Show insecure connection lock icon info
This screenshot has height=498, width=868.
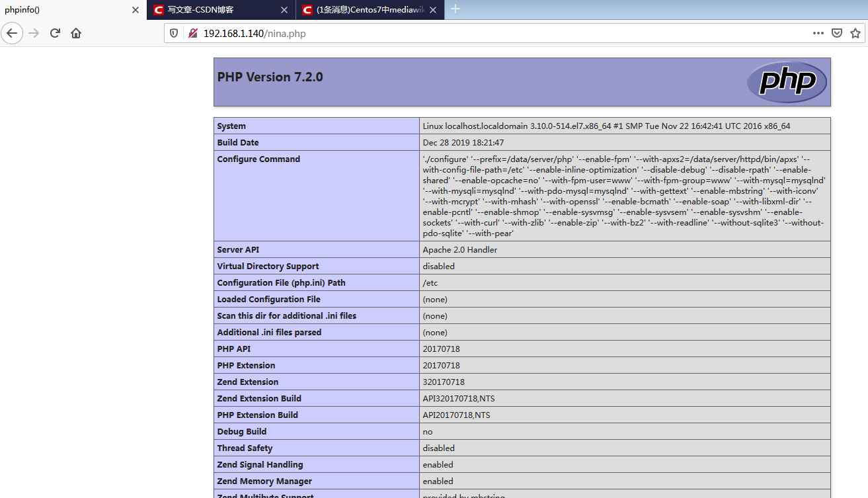(193, 33)
